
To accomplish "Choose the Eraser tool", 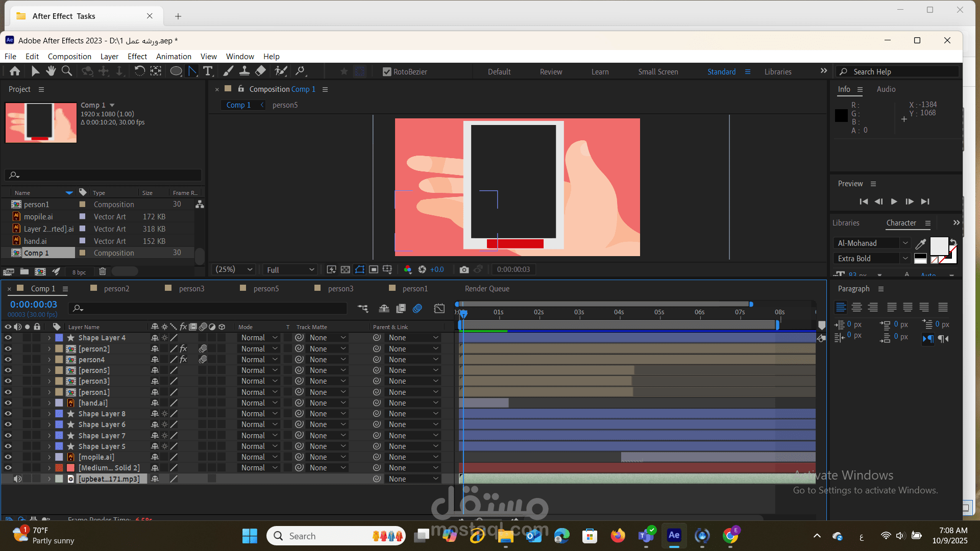I will point(261,71).
